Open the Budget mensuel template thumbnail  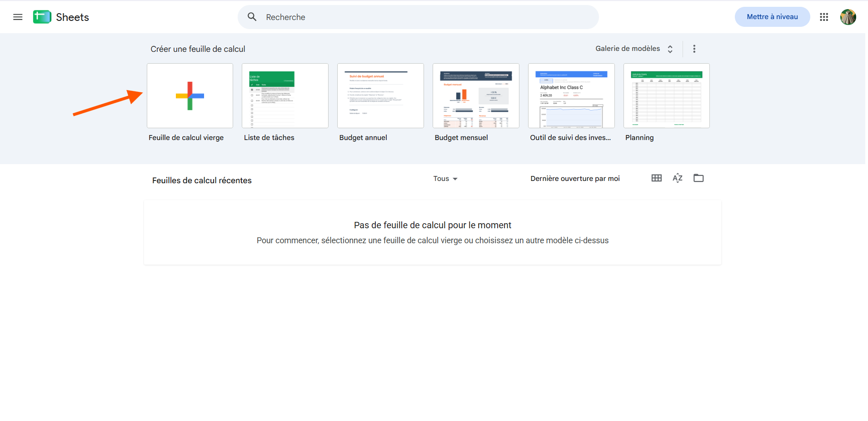[x=476, y=95]
